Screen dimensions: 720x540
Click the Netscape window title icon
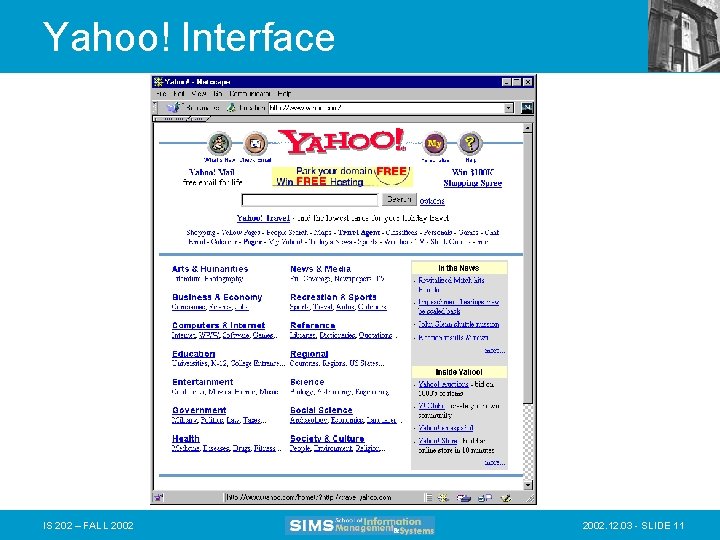tap(158, 82)
